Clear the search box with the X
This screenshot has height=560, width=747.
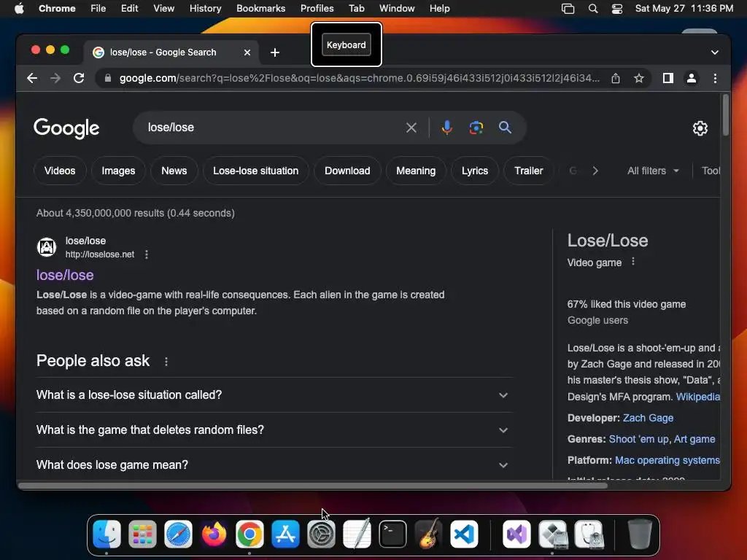coord(411,128)
